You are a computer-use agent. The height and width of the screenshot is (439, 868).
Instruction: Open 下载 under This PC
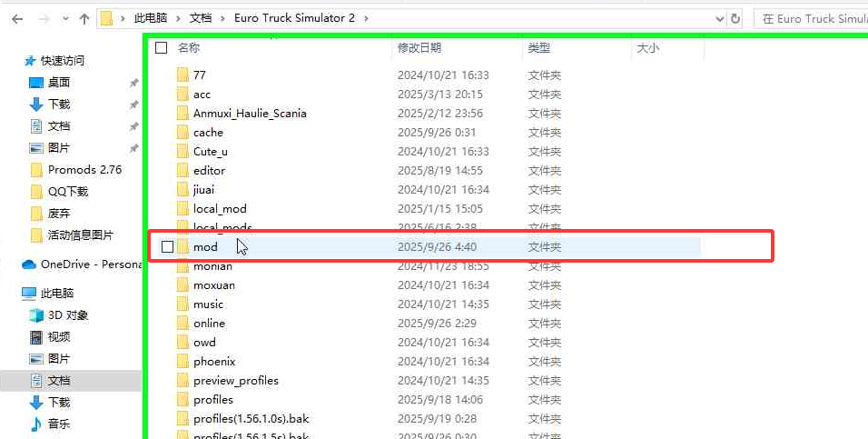click(59, 403)
